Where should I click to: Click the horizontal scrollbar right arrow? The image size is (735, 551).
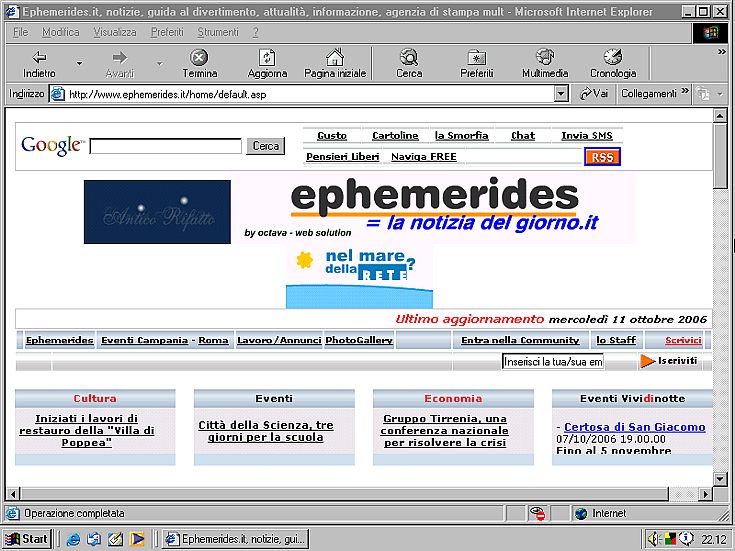tap(705, 494)
